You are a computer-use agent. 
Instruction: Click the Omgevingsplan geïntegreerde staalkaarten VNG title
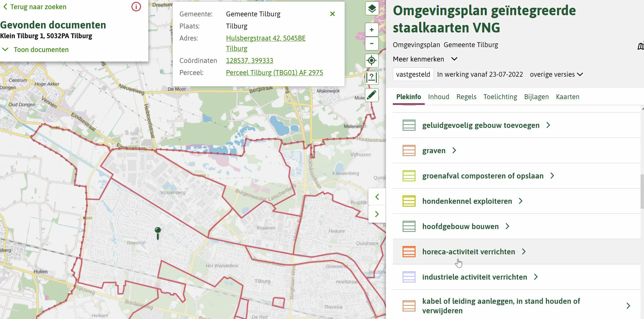coord(484,19)
